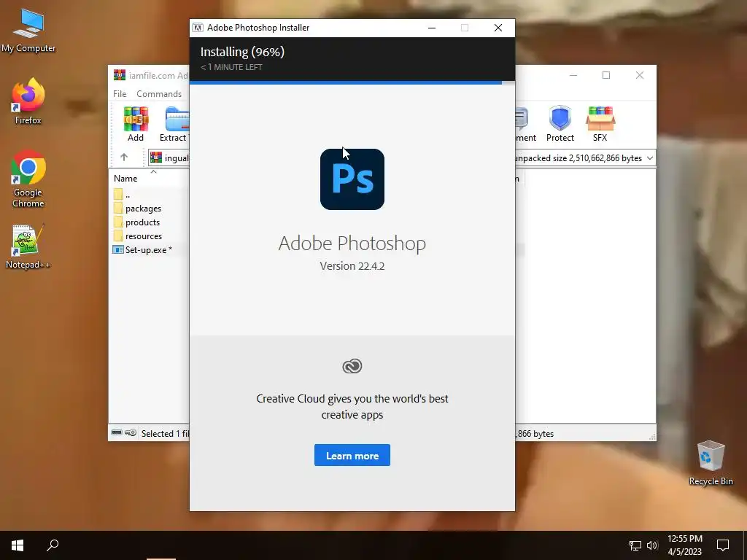The height and width of the screenshot is (560, 747).
Task: Open the taskbar clock and date
Action: 684,545
